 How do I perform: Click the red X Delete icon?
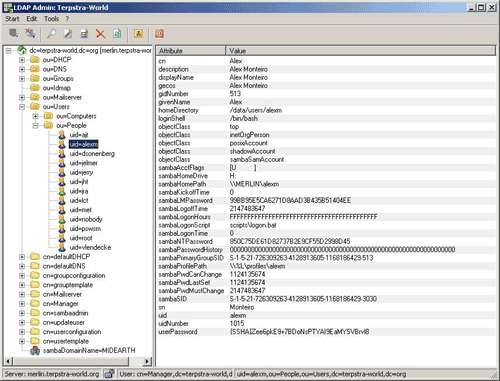(x=100, y=33)
